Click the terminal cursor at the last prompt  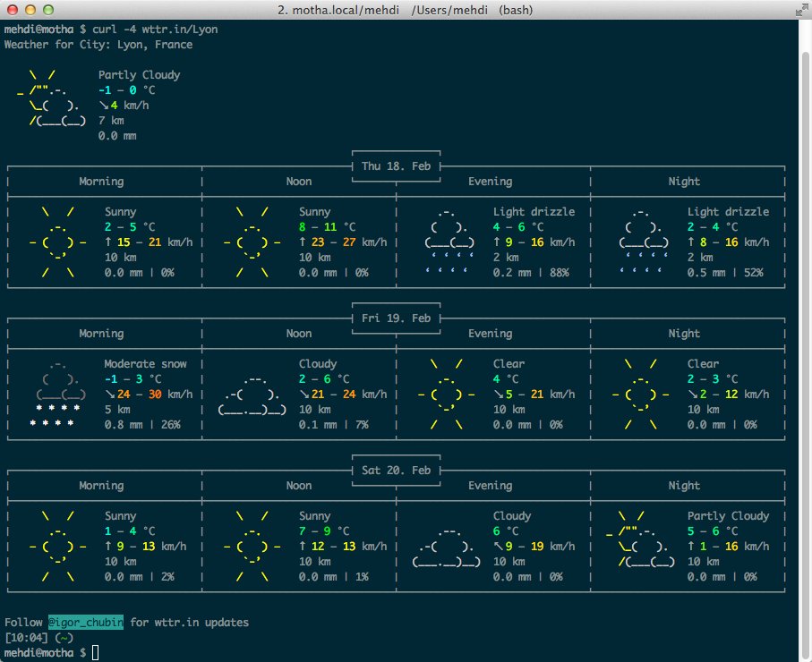click(95, 653)
